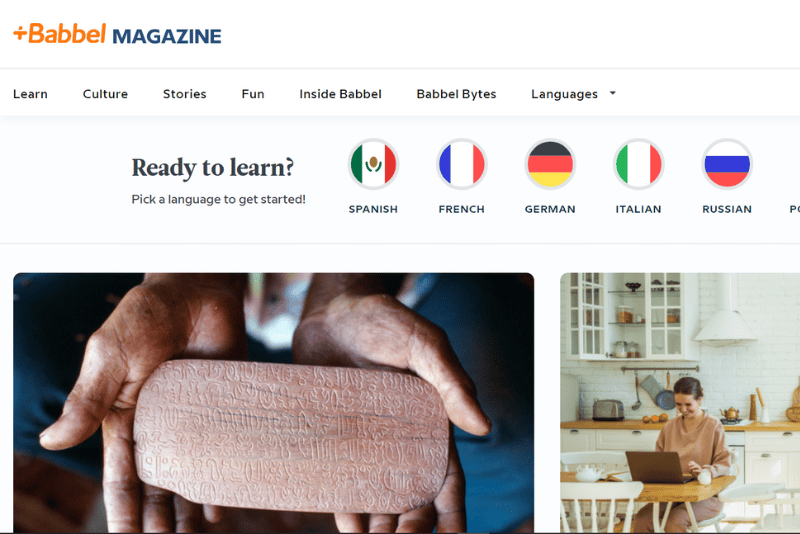Pick the Italian flag icon
800x534 pixels.
tap(638, 164)
